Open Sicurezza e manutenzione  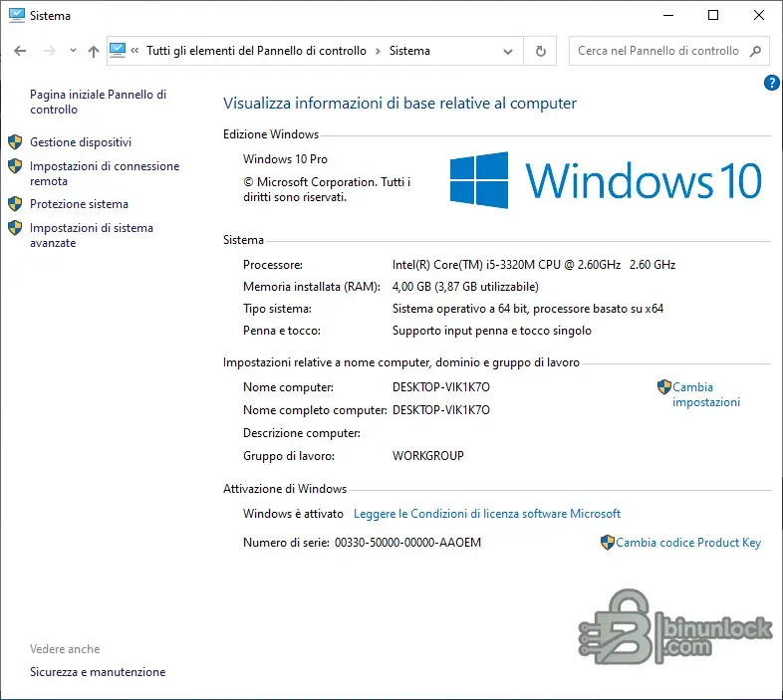click(98, 672)
